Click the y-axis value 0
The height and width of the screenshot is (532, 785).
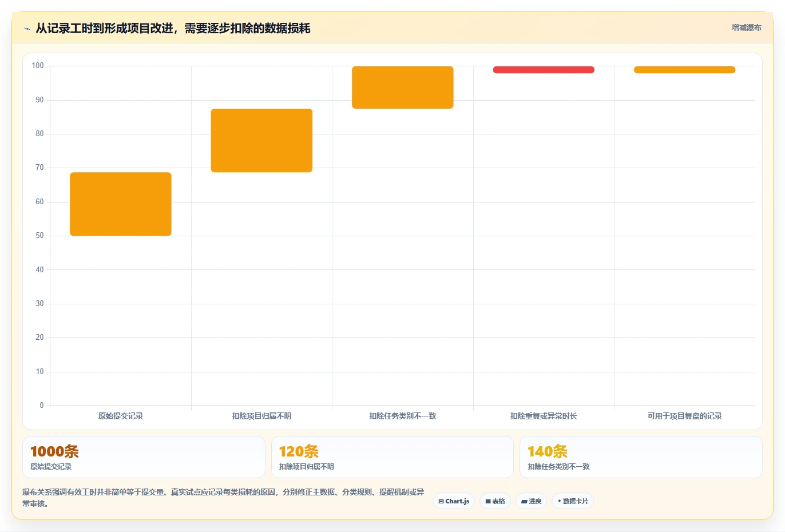click(42, 406)
